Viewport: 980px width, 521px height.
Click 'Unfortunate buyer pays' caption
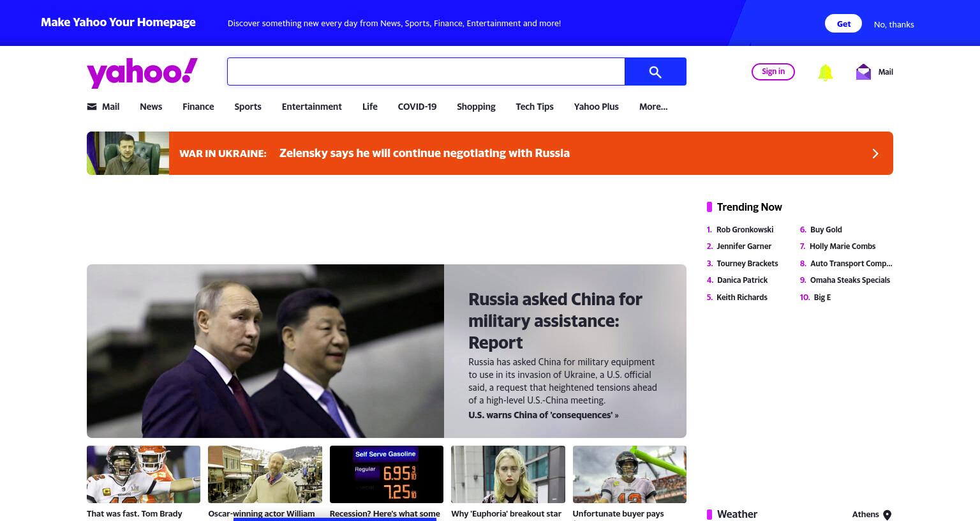click(x=618, y=514)
